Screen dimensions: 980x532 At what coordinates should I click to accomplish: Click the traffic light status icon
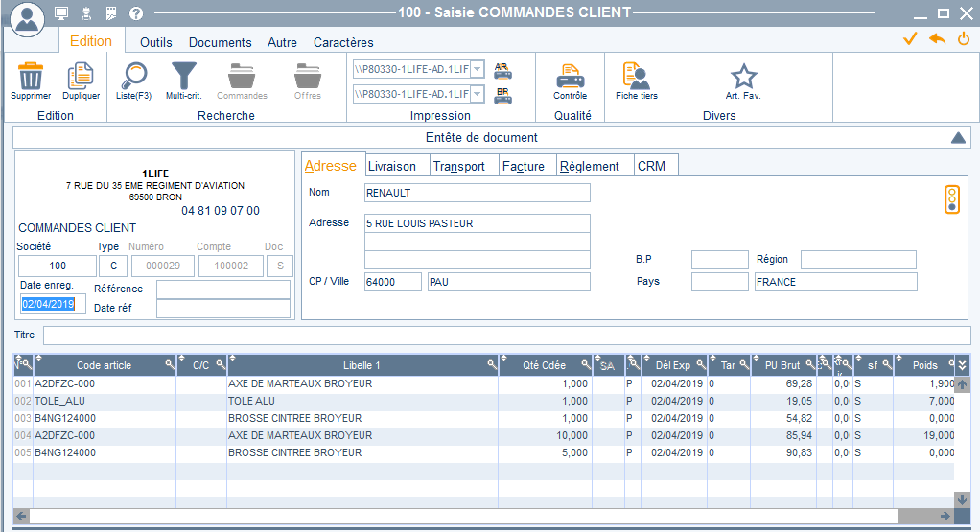click(x=952, y=199)
